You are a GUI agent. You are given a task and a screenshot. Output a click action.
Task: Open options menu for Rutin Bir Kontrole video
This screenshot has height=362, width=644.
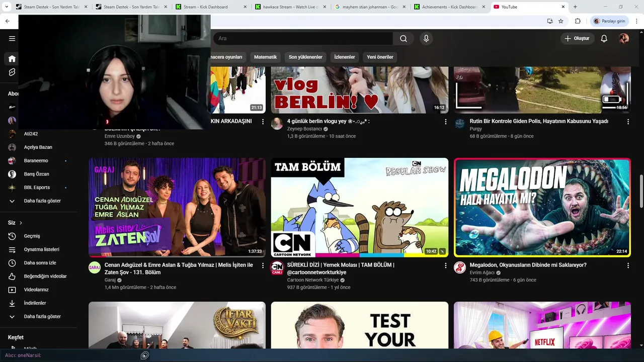(628, 122)
